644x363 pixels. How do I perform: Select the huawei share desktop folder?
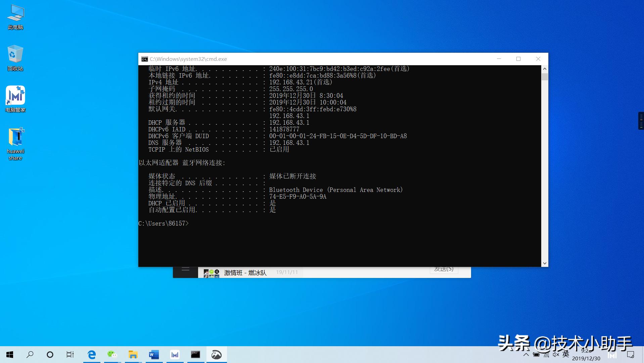[x=15, y=144]
